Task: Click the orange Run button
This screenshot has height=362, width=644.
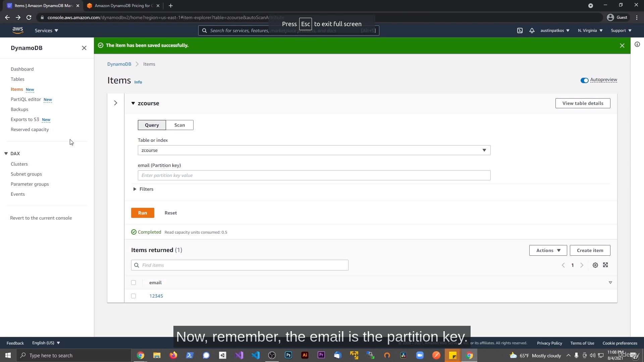Action: (143, 213)
